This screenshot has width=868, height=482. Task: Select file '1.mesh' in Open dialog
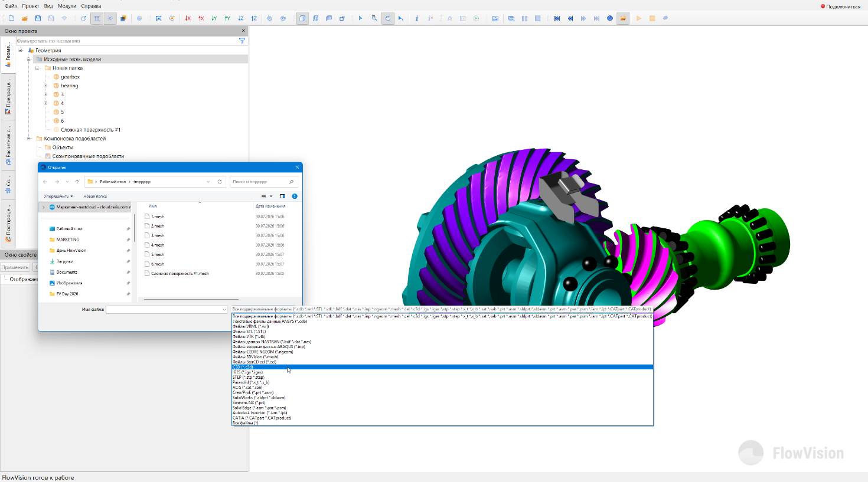click(158, 217)
